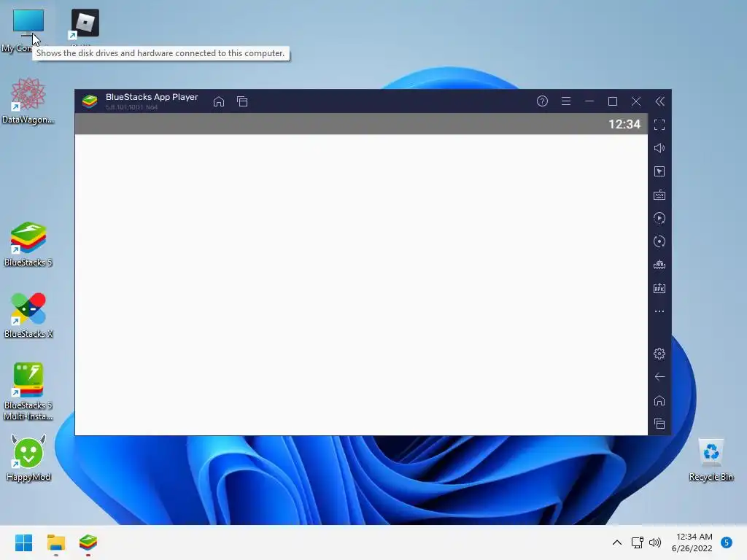This screenshot has width=747, height=560.
Task: Select the BlueStacks 5 Multi-Instance shortcut
Action: coord(28,392)
